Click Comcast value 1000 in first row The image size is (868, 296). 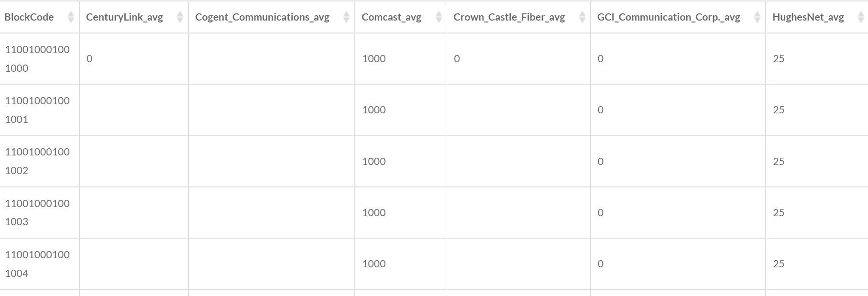[x=374, y=59]
